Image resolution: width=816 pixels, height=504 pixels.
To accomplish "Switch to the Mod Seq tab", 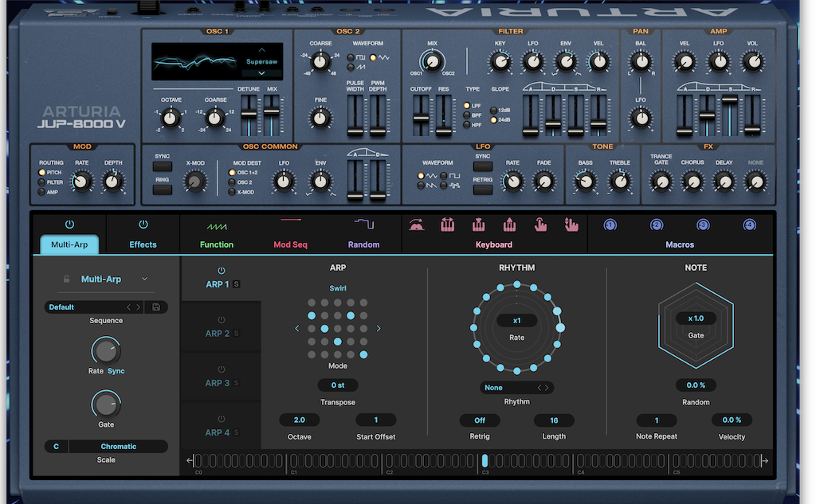I will [x=290, y=244].
